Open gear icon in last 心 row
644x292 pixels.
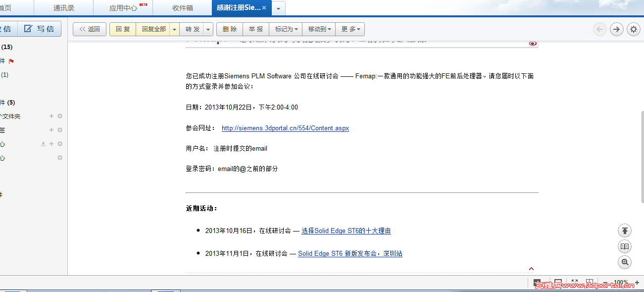click(60, 158)
